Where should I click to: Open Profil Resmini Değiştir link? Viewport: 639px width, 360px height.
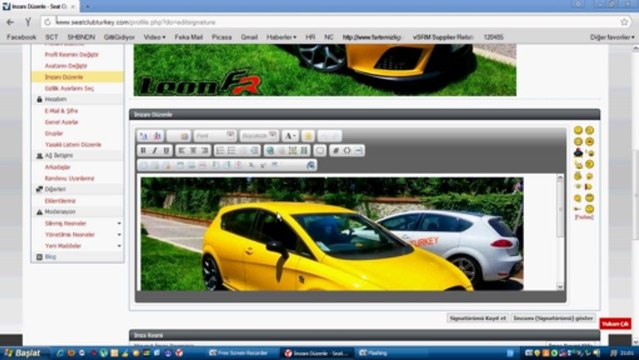point(71,54)
